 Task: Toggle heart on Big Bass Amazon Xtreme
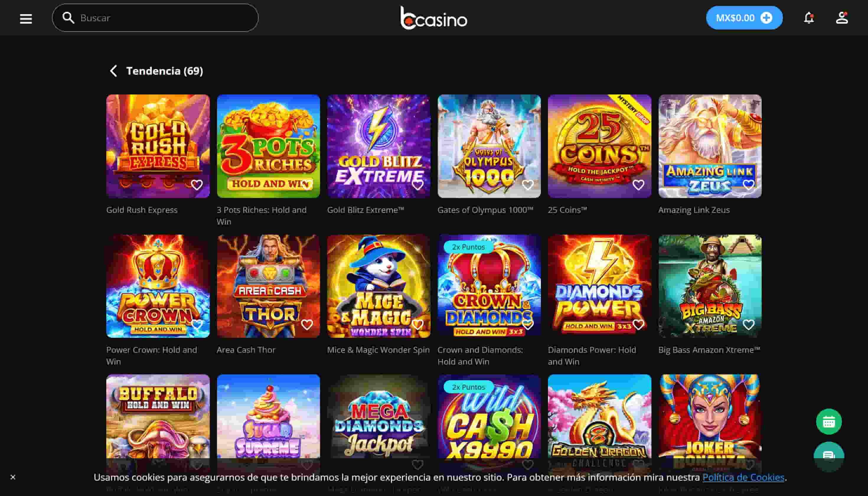748,325
